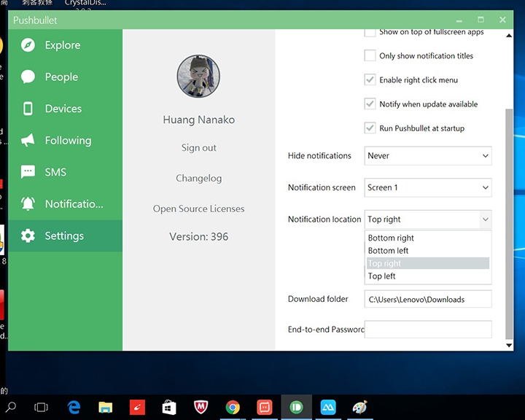The height and width of the screenshot is (420, 525).
Task: Open the Changelog link
Action: pos(198,178)
